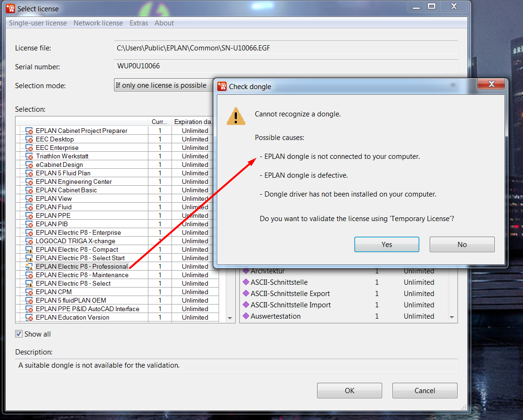Click the module list scroll-down arrow

pos(452,317)
